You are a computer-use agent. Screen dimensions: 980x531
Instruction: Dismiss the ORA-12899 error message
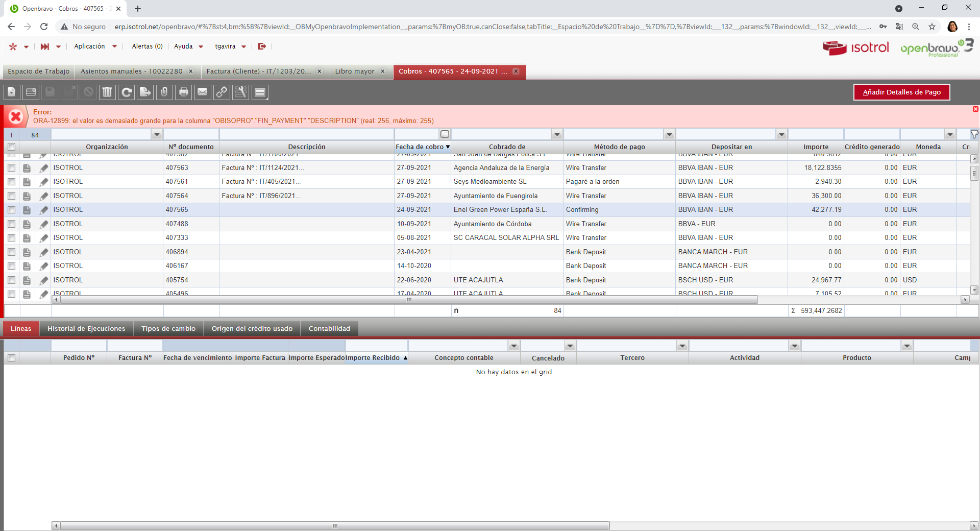click(975, 109)
